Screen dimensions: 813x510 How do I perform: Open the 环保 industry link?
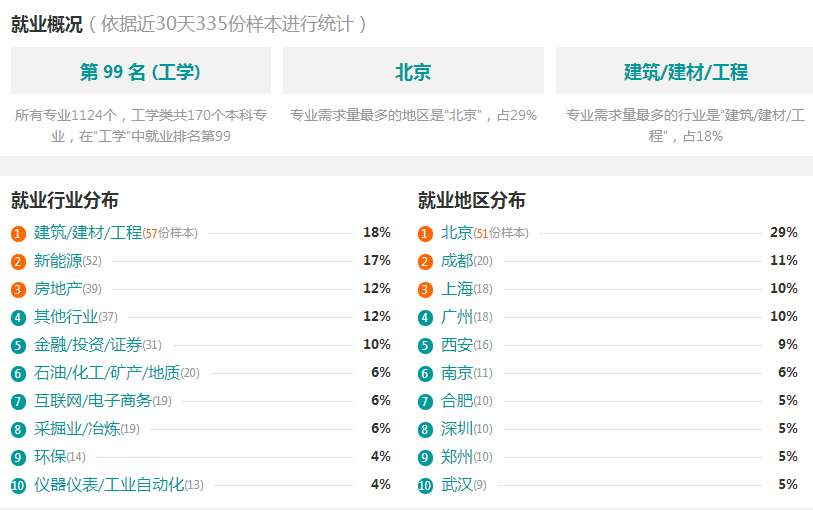click(50, 456)
